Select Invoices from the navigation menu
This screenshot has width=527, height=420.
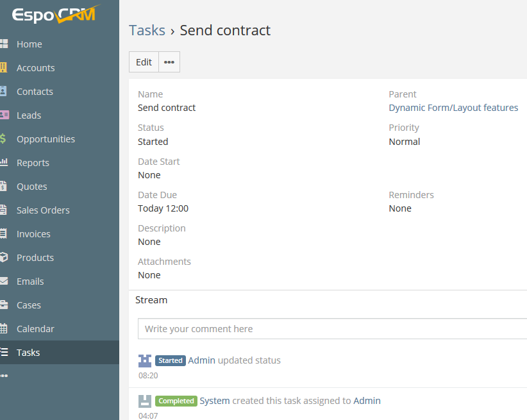(33, 234)
